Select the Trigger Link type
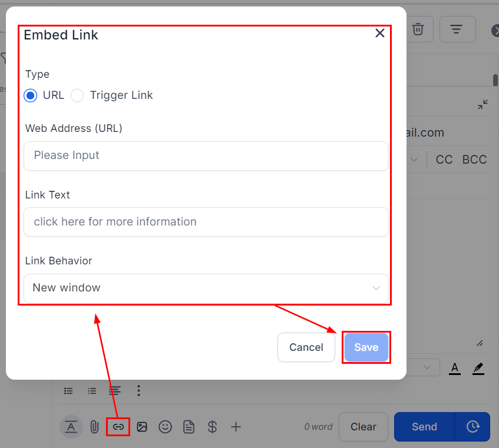499x448 pixels. [77, 95]
